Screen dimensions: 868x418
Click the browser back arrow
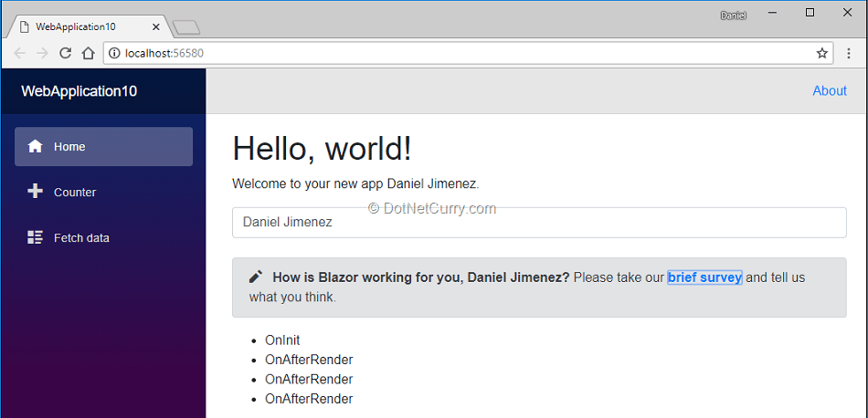[x=19, y=53]
